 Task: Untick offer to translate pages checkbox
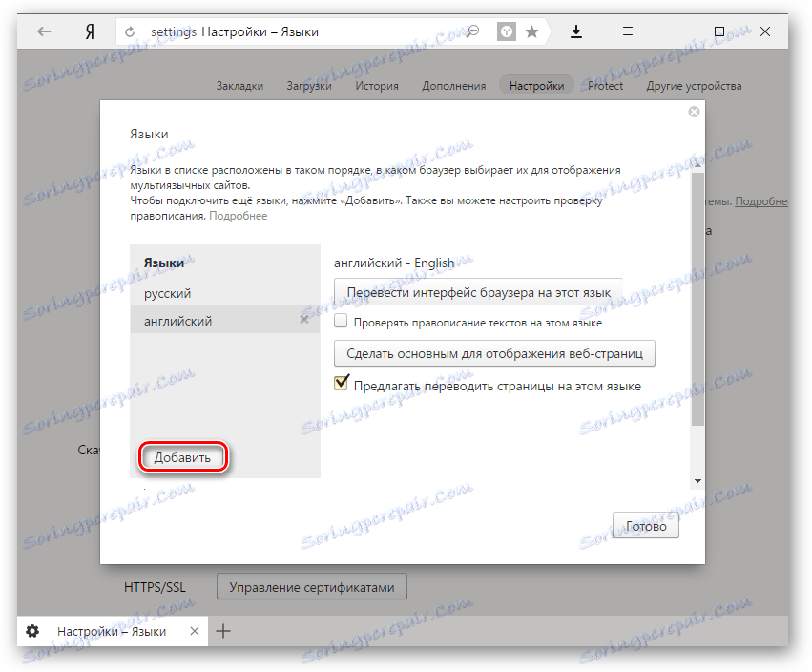point(341,383)
